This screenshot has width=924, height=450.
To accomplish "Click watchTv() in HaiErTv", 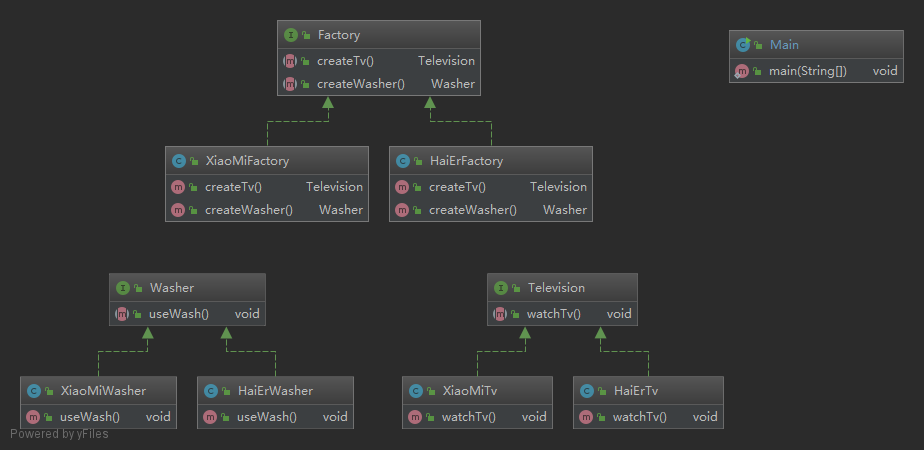I will coord(640,416).
